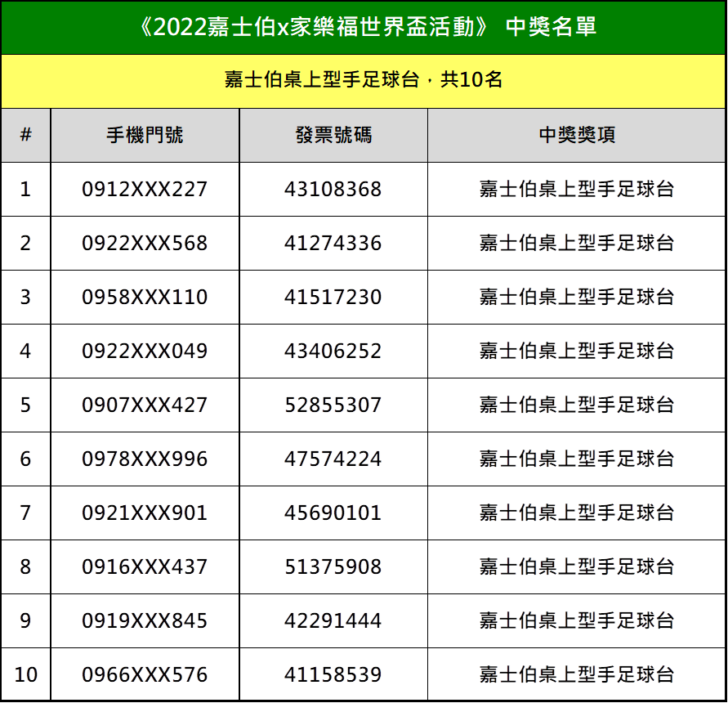This screenshot has height=703, width=728.
Task: Select invoice number 41274336
Action: click(x=333, y=243)
